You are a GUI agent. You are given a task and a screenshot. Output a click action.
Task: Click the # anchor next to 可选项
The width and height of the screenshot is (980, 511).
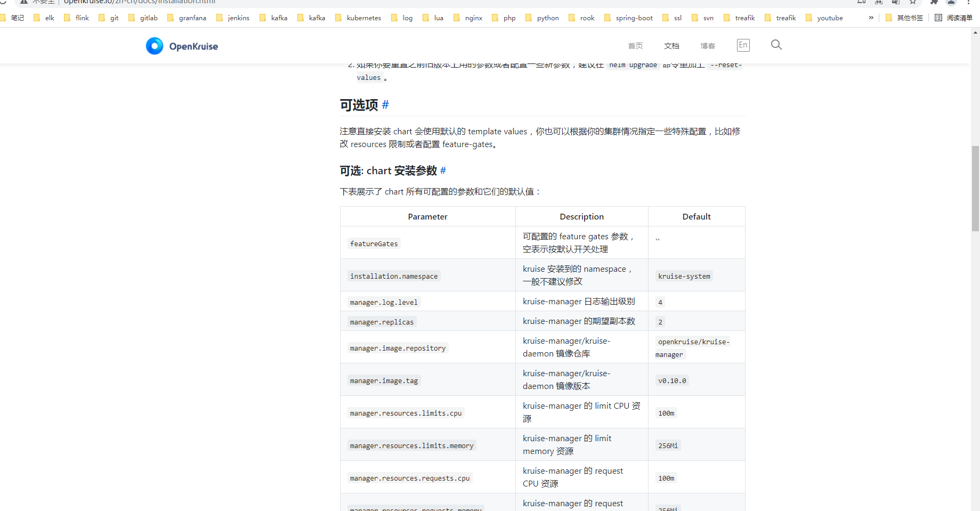pos(385,105)
